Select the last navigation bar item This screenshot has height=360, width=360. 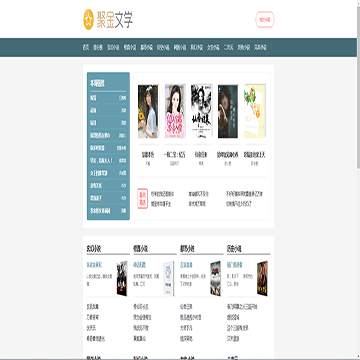(x=260, y=48)
